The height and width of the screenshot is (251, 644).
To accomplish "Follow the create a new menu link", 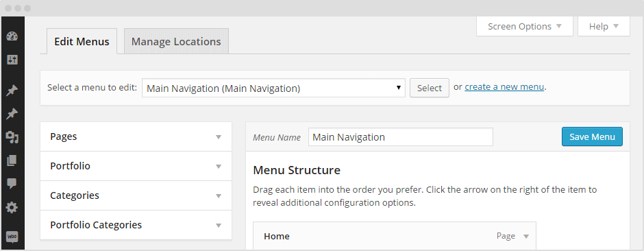I will 504,87.
